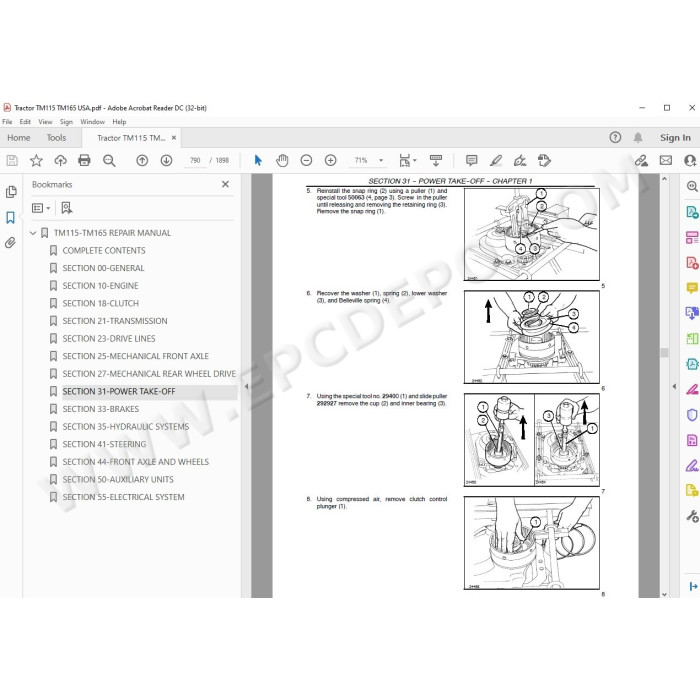Collapse left navigation pane arrow
This screenshot has height=700, width=700.
[246, 387]
